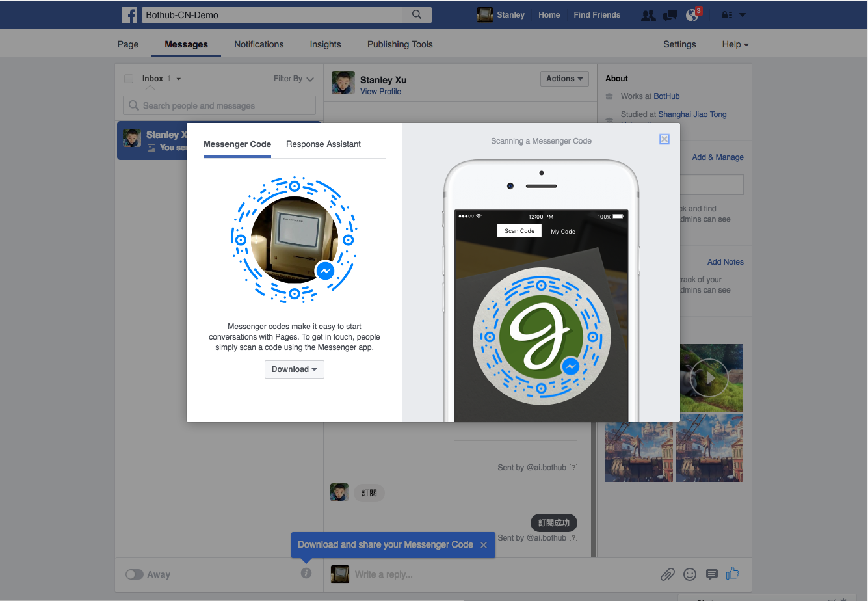868x601 pixels.
Task: Open the privacy shortcuts lock icon
Action: pyautogui.click(x=727, y=15)
